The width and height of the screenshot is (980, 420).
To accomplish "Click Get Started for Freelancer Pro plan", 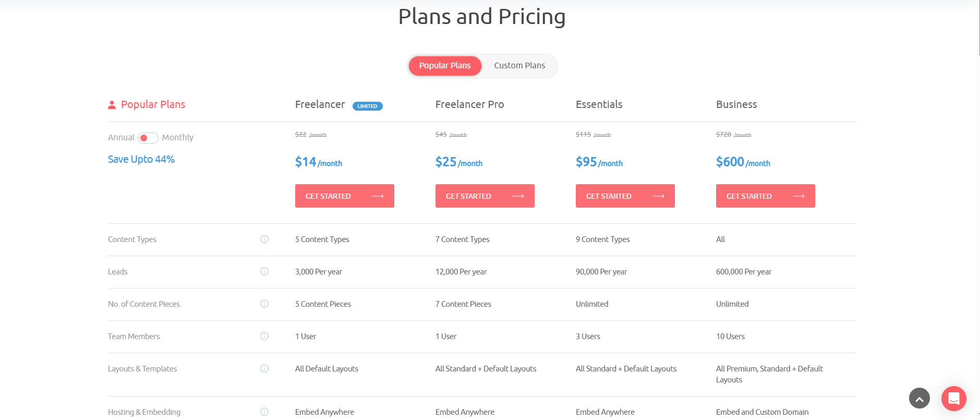I will point(485,196).
